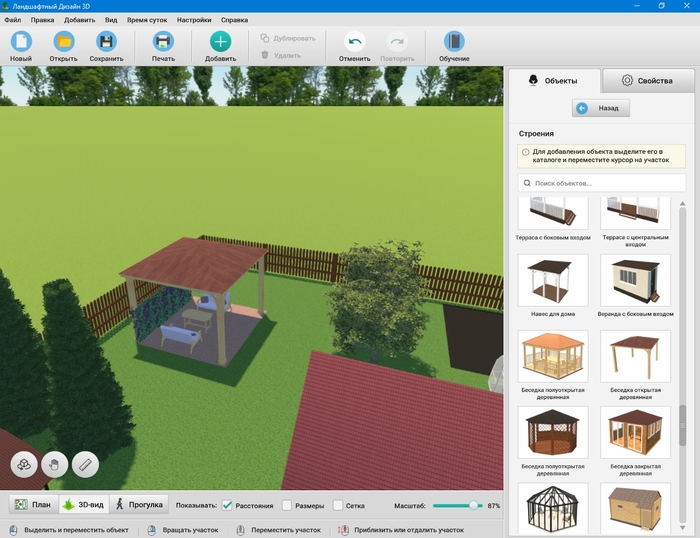This screenshot has width=700, height=538.
Task: Click the leafy tree beside the fence
Action: [x=377, y=299]
